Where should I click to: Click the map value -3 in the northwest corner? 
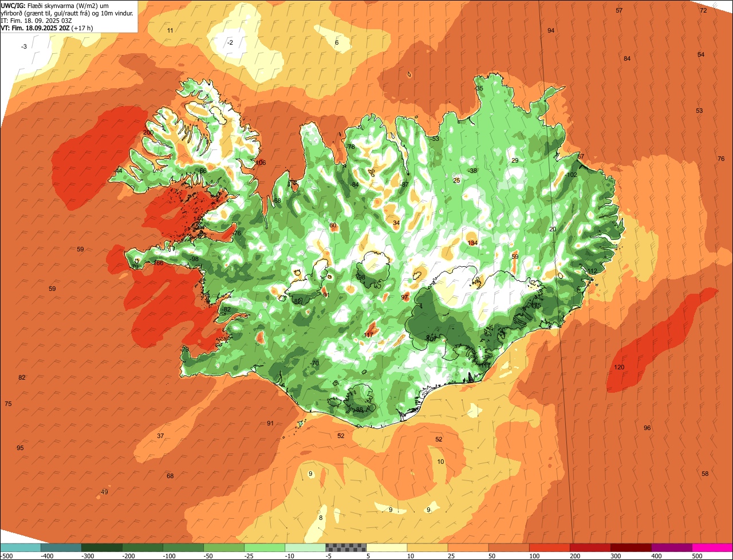[x=23, y=46]
